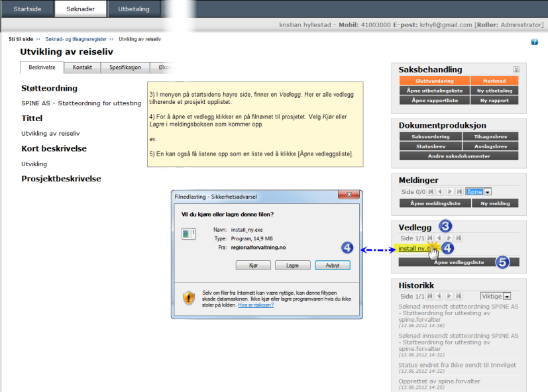Image resolution: width=548 pixels, height=392 pixels.
Task: Go to last page in Meldinger
Action: [x=460, y=191]
